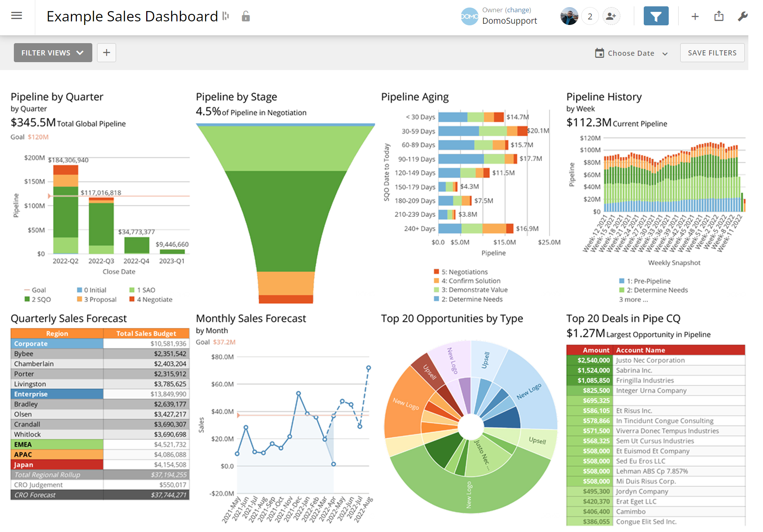Expand '3 more ...' in Pipeline Aging legend
Image resolution: width=763 pixels, height=532 pixels.
click(633, 300)
